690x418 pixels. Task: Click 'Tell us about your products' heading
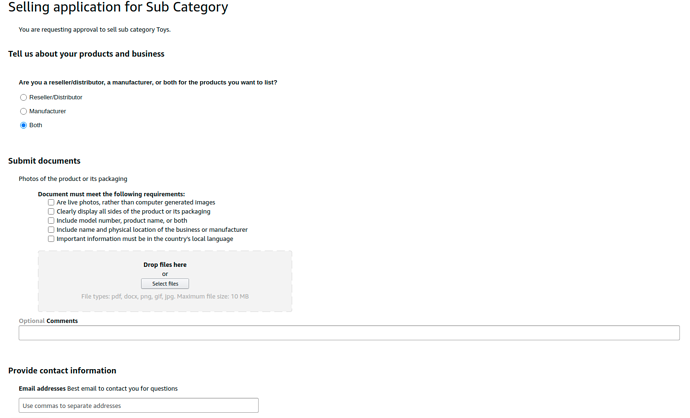86,54
